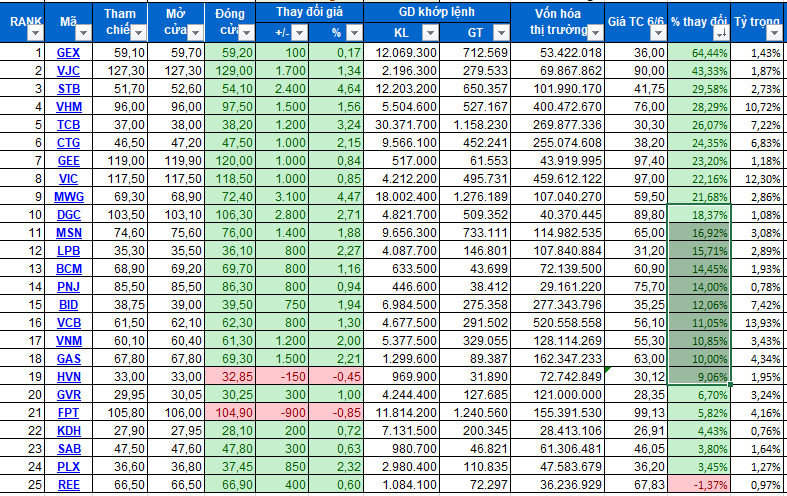
Task: Open the KDH ticker link
Action: pyautogui.click(x=69, y=431)
